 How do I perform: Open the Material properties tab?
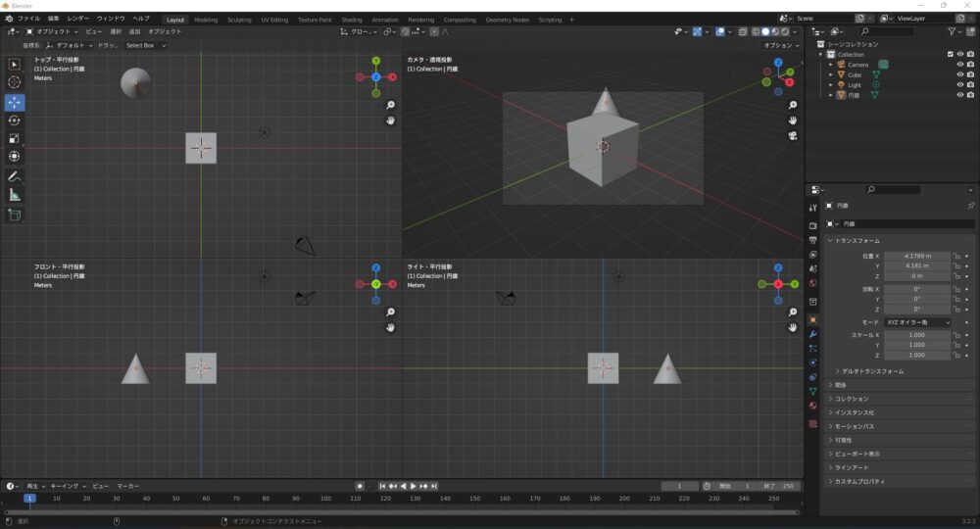tap(812, 406)
